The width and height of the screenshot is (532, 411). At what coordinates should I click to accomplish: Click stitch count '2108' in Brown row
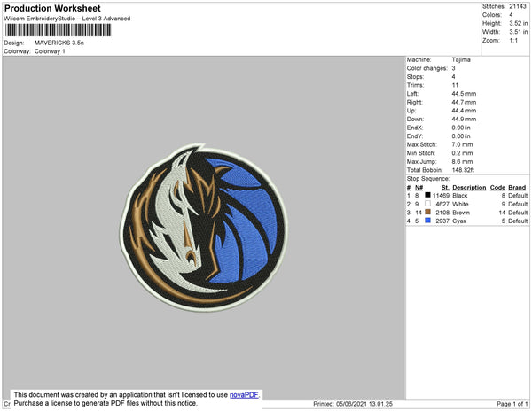point(442,213)
